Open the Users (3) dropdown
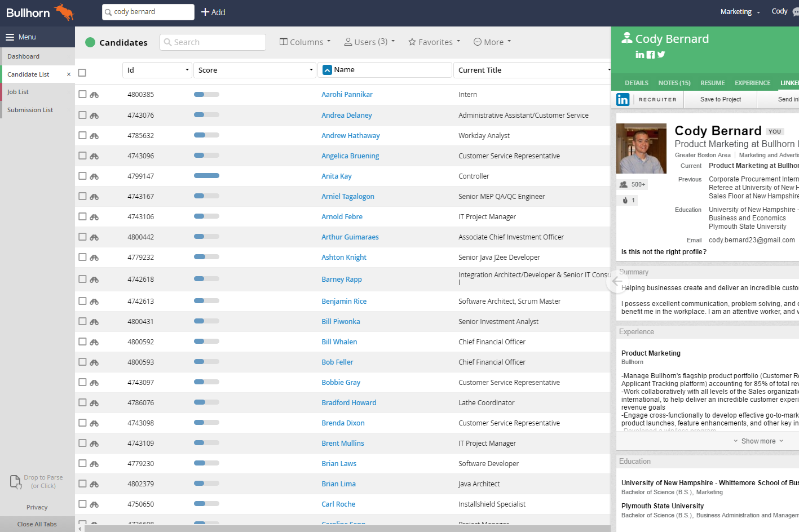799x532 pixels. click(369, 42)
